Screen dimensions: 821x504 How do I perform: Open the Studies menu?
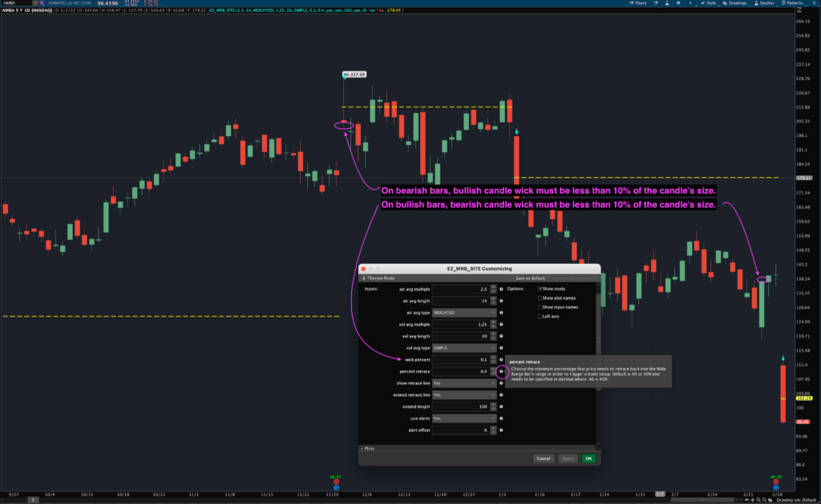click(x=766, y=3)
